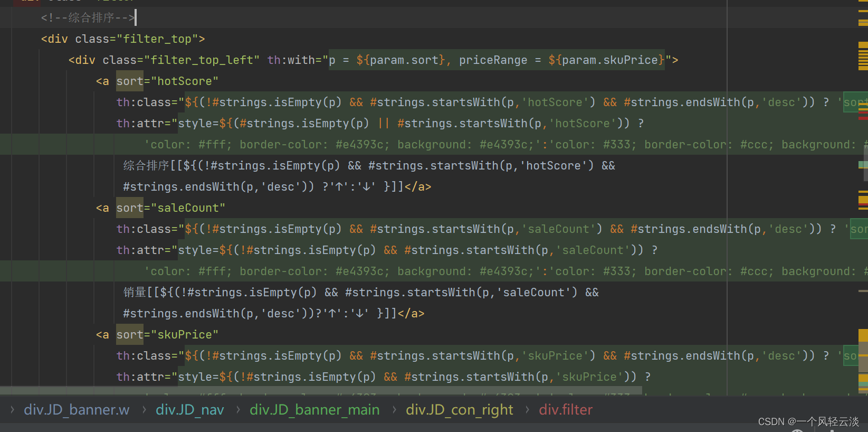This screenshot has height=432, width=868.
Task: Place the cursor in the 综合排序 comment line
Action: click(88, 18)
